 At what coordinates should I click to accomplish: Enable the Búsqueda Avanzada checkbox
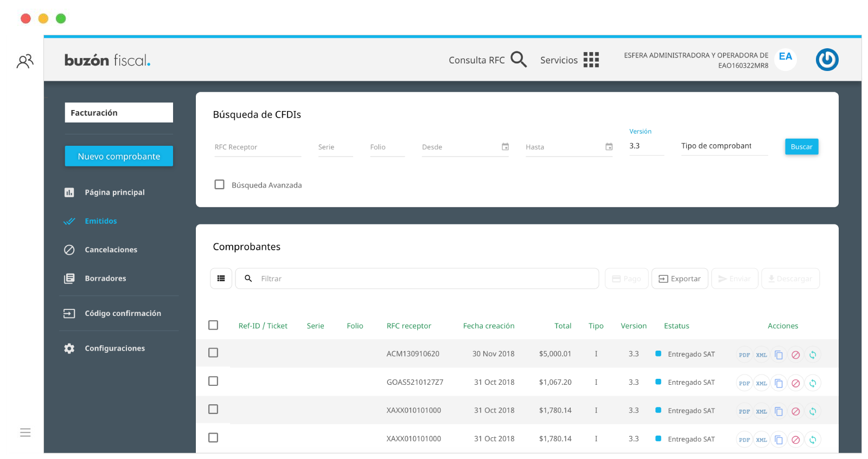(x=220, y=185)
